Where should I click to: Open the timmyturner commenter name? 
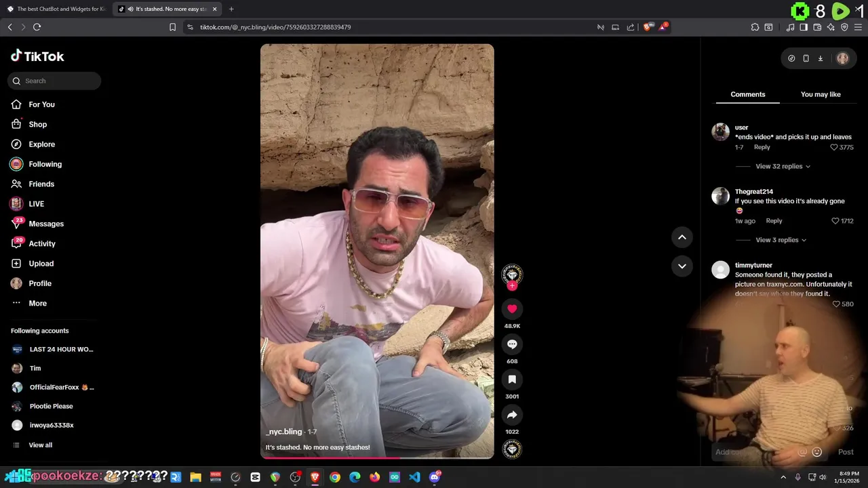753,265
